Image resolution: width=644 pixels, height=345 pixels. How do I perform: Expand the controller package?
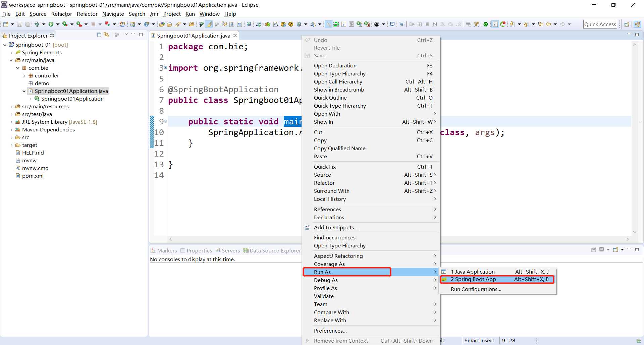(x=24, y=76)
